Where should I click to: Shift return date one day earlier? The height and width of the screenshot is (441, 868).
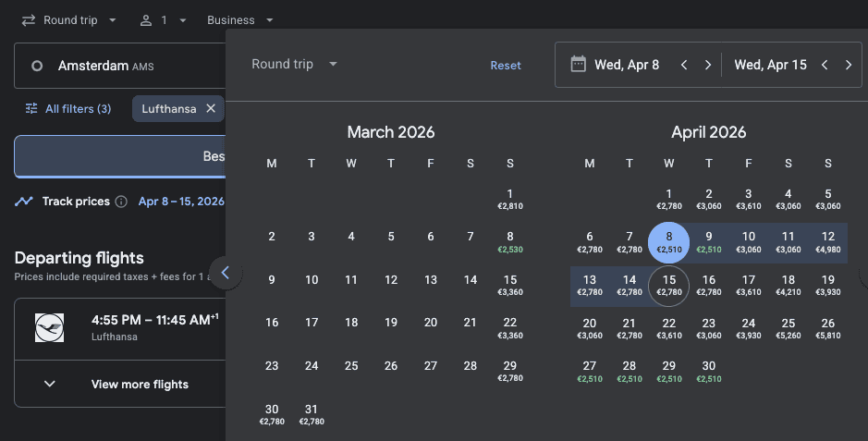point(824,65)
